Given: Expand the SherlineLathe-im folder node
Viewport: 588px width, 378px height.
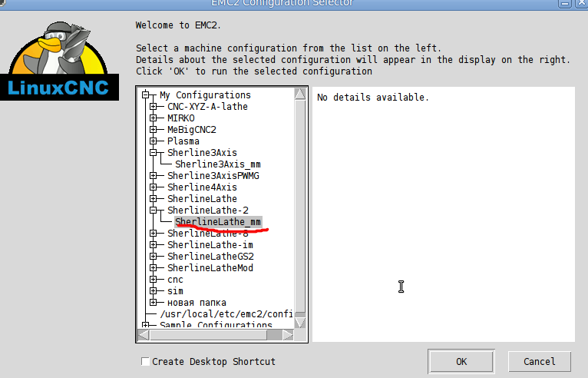Looking at the screenshot, I should click(x=153, y=245).
